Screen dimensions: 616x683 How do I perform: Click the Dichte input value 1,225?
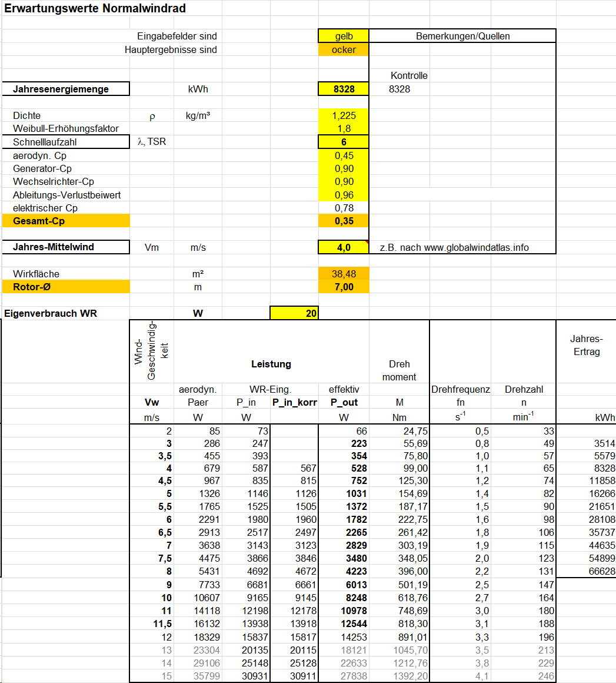[x=344, y=115]
